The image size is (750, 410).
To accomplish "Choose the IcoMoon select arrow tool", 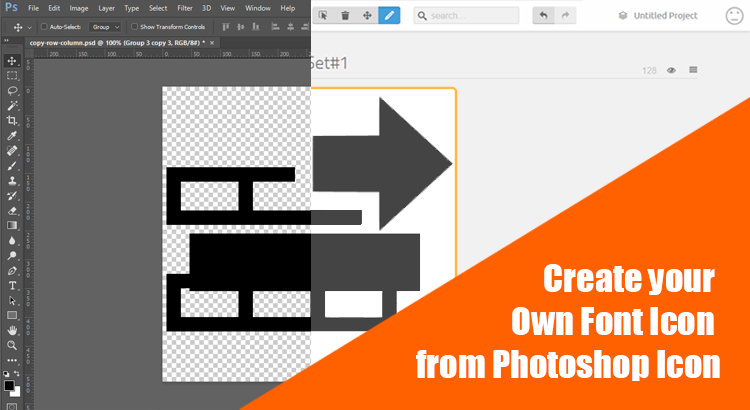I will [323, 15].
